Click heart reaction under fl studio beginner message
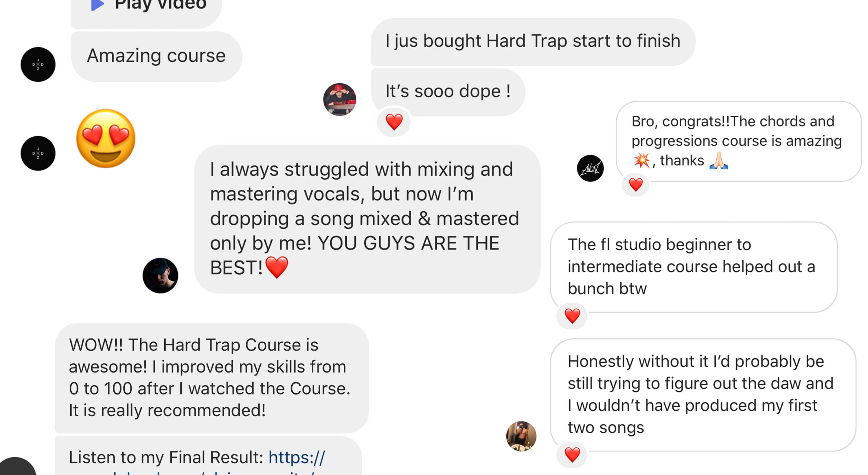Image resolution: width=868 pixels, height=475 pixels. [572, 316]
